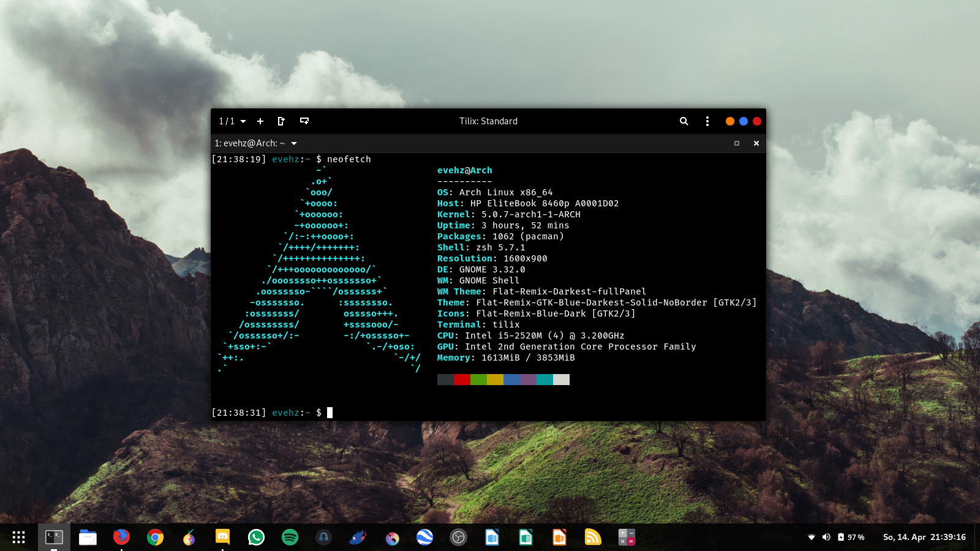Launch Google Chrome from the dock
980x551 pixels.
[155, 538]
